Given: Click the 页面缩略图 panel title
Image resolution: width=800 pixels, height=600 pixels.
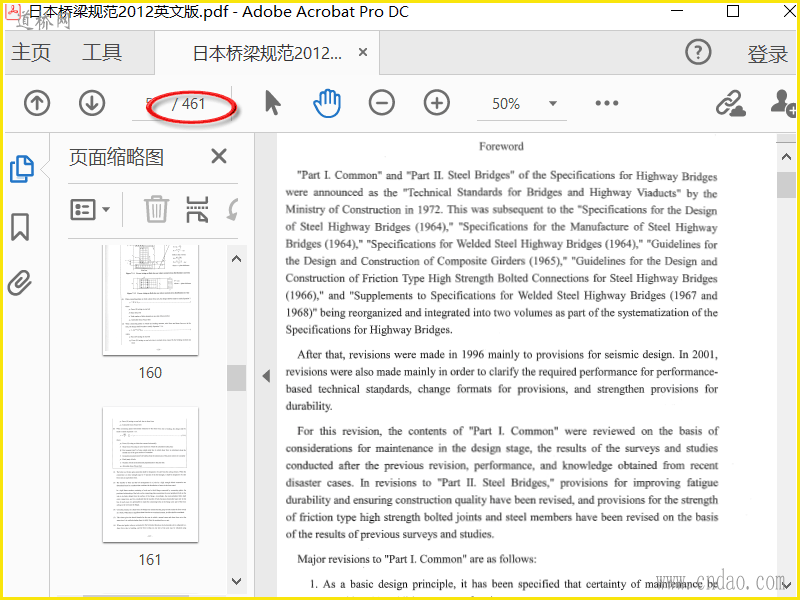Looking at the screenshot, I should (x=116, y=157).
